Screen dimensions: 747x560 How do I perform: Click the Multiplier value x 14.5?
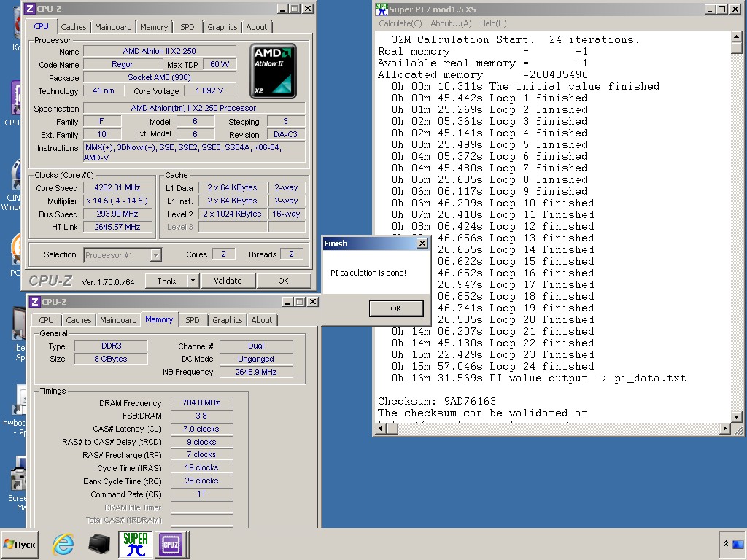(x=117, y=201)
